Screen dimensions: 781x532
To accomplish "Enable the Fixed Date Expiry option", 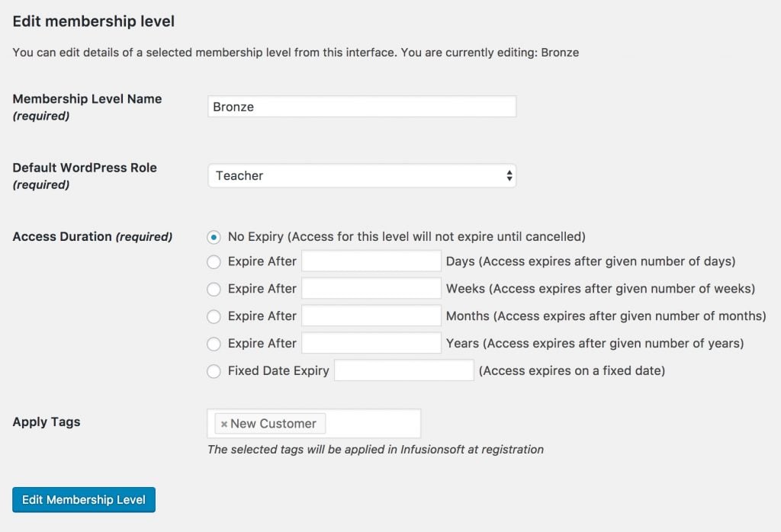I will click(214, 371).
